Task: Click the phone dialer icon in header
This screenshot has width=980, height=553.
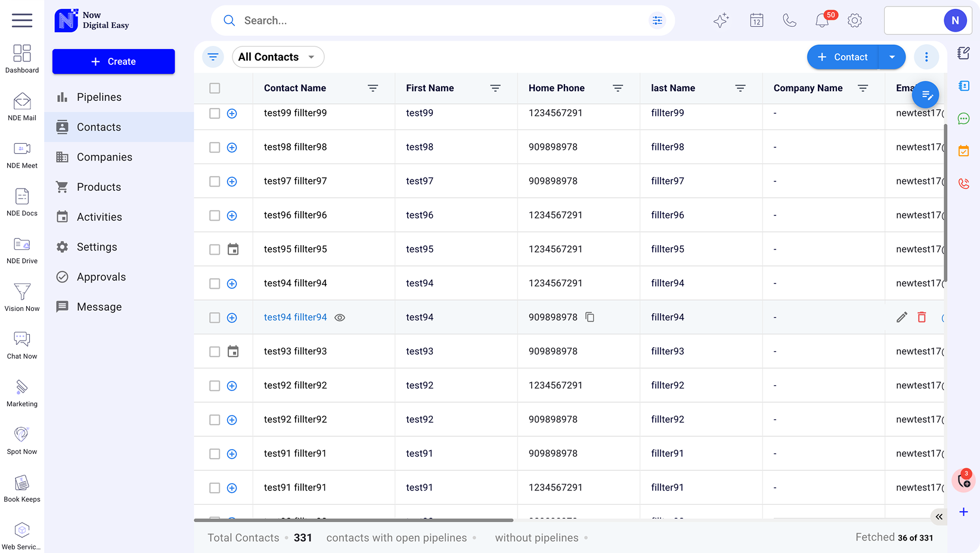Action: coord(789,21)
